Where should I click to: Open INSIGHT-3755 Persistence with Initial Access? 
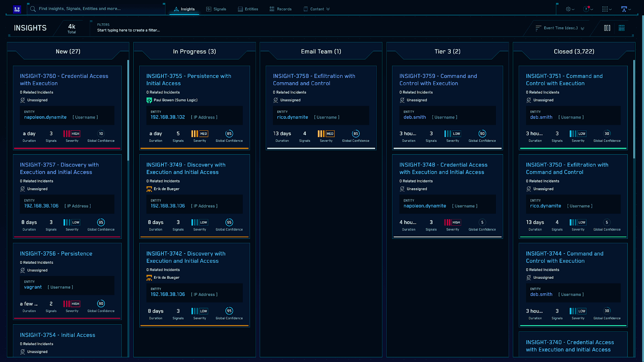pos(189,80)
